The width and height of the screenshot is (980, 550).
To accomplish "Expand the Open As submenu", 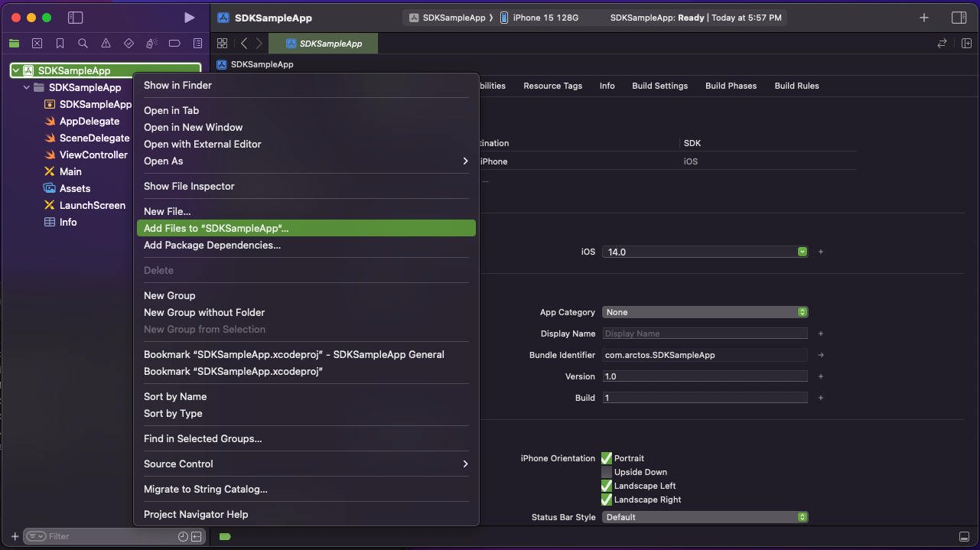I will pos(306,161).
